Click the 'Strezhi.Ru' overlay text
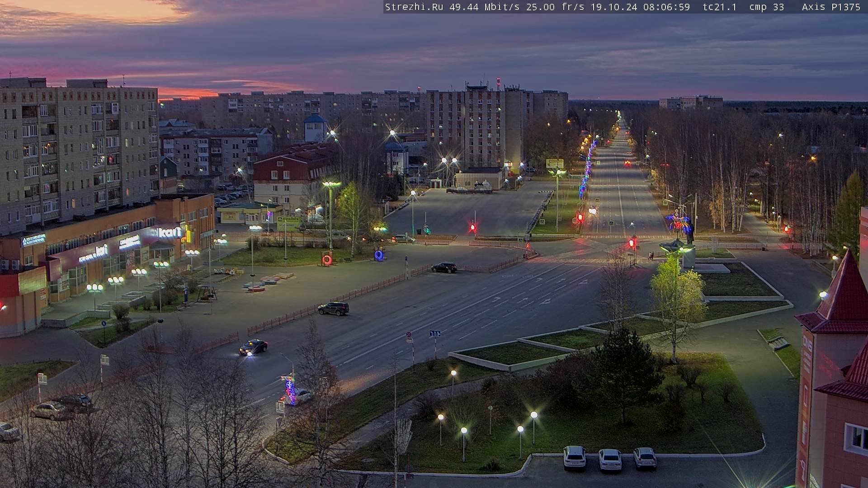This screenshot has width=868, height=488. pyautogui.click(x=414, y=7)
